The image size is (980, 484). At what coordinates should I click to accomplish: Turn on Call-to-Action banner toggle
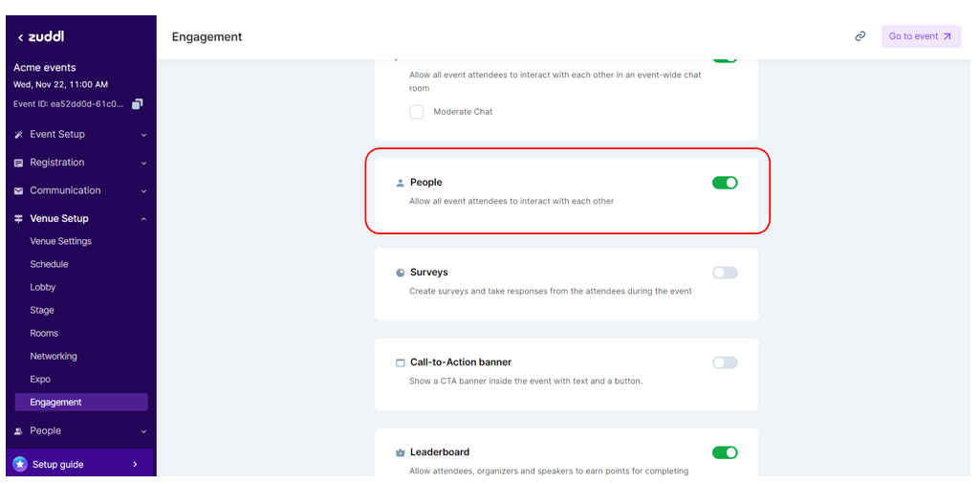725,363
